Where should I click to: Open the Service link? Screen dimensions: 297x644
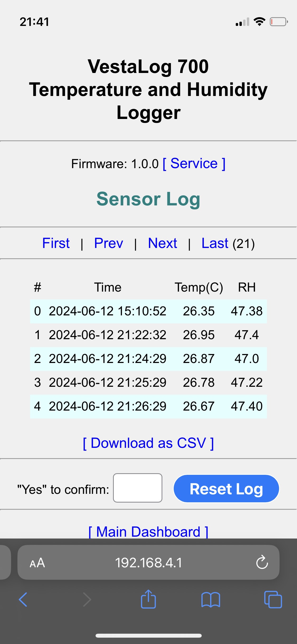tap(194, 164)
